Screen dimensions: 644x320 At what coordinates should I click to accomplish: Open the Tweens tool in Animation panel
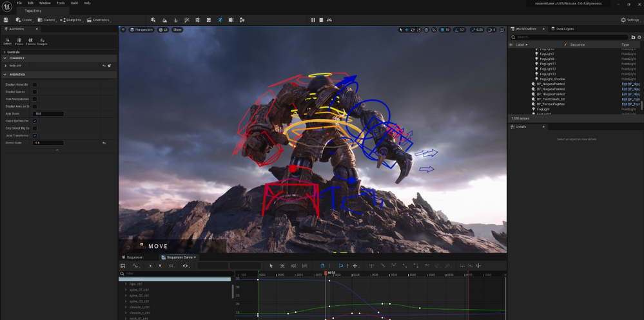click(30, 41)
